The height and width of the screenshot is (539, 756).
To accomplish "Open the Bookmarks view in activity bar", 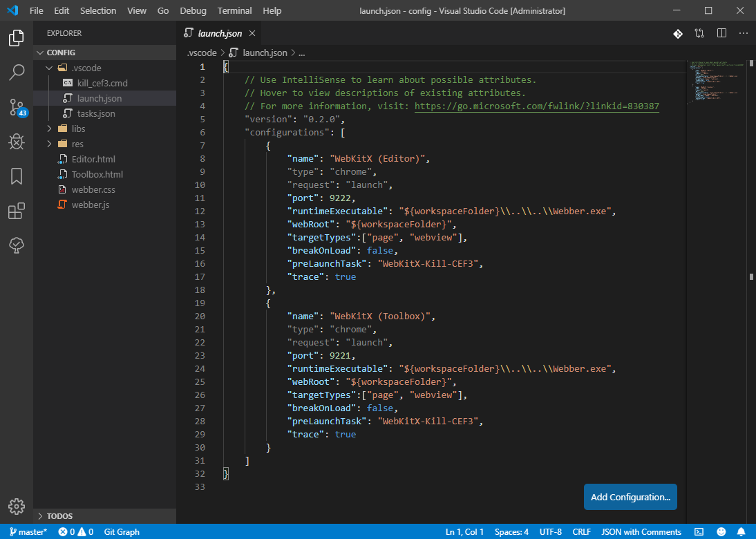I will (17, 176).
